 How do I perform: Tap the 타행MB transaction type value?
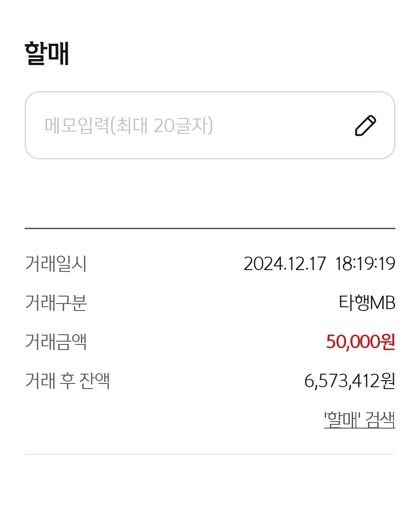pyautogui.click(x=367, y=303)
